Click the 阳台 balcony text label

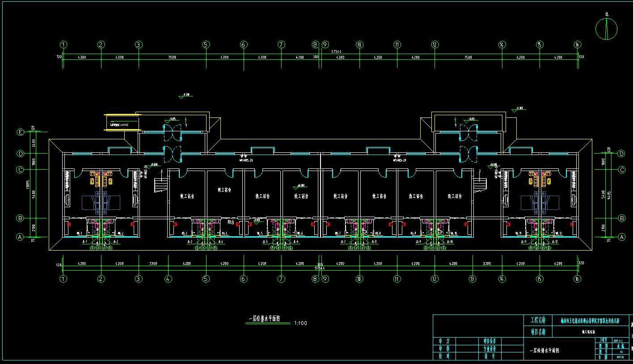point(231,222)
